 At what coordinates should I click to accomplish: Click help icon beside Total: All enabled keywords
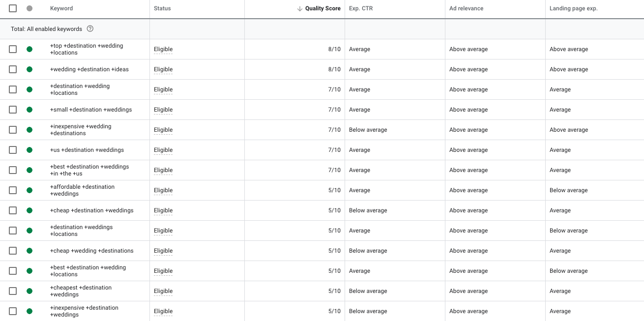(90, 29)
